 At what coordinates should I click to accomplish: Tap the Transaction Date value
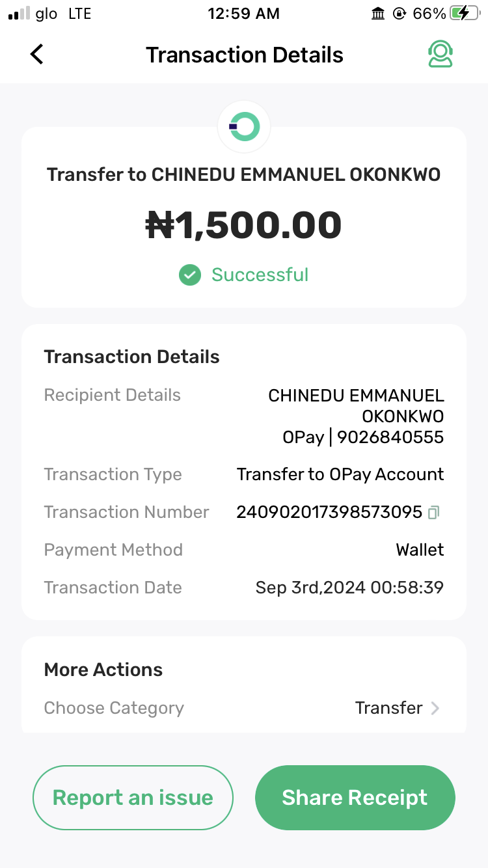pos(349,588)
